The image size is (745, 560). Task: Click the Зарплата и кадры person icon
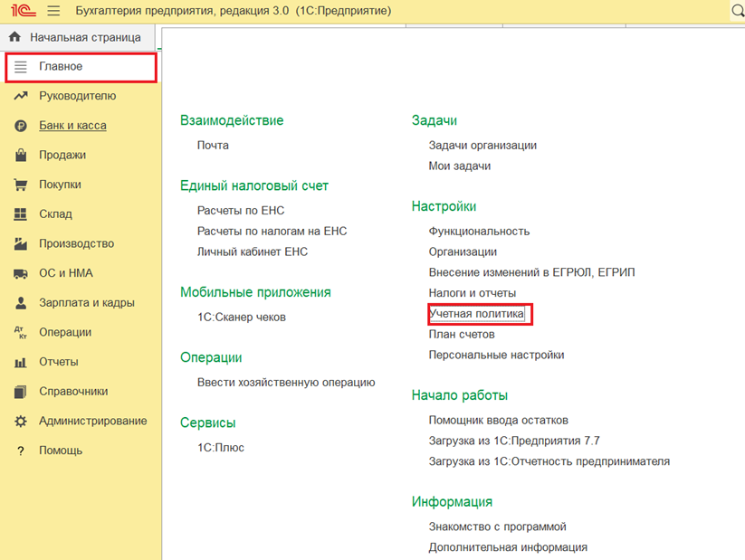click(x=21, y=303)
